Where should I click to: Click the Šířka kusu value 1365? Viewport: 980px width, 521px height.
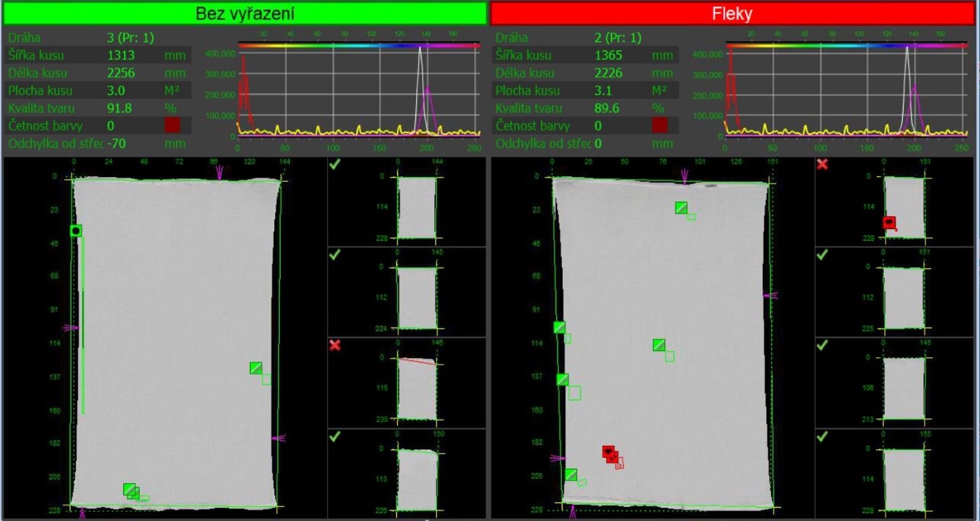608,55
